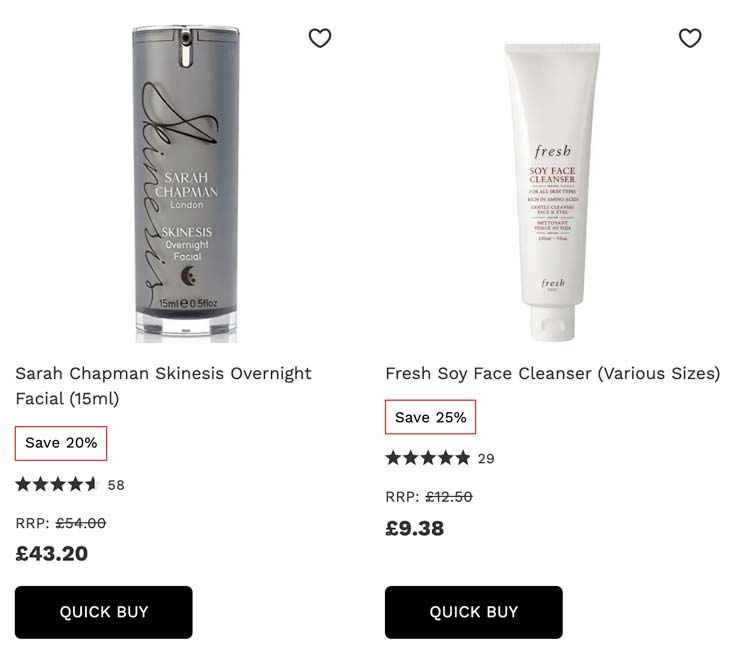View the 29 reviews count
Screen dimensions: 750x647
[486, 459]
